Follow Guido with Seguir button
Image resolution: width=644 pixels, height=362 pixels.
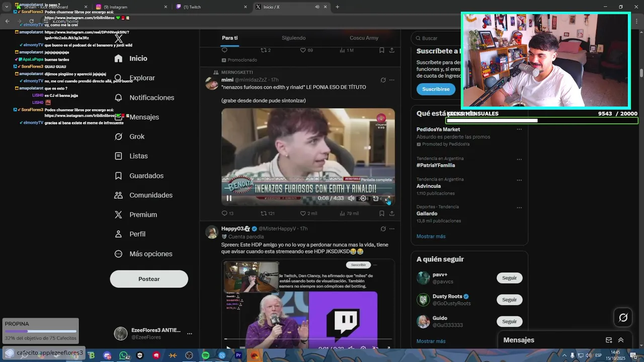[509, 321]
